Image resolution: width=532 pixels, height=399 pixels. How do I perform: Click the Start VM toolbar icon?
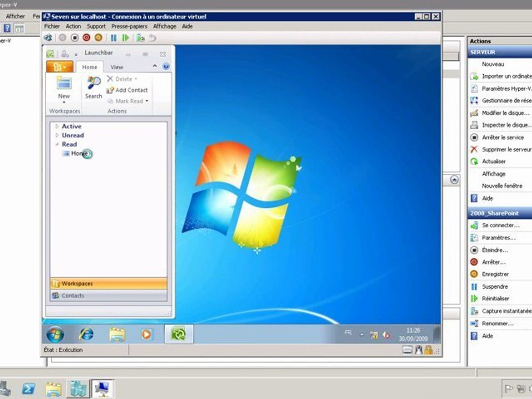(63, 38)
